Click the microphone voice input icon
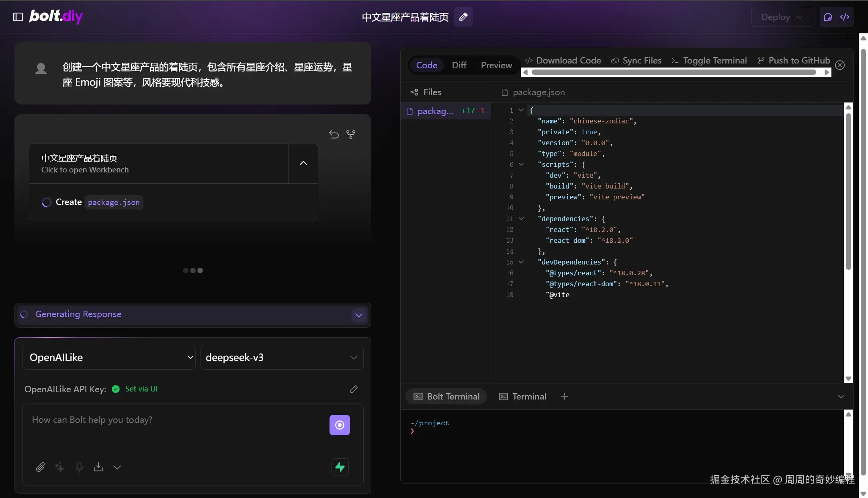This screenshot has height=498, width=868. point(79,467)
